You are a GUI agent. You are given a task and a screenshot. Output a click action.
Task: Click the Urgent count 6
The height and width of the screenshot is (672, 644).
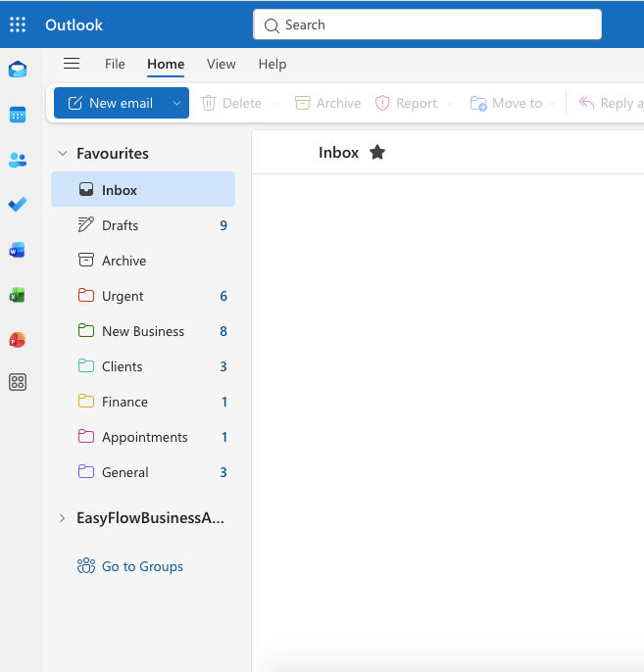pyautogui.click(x=223, y=296)
